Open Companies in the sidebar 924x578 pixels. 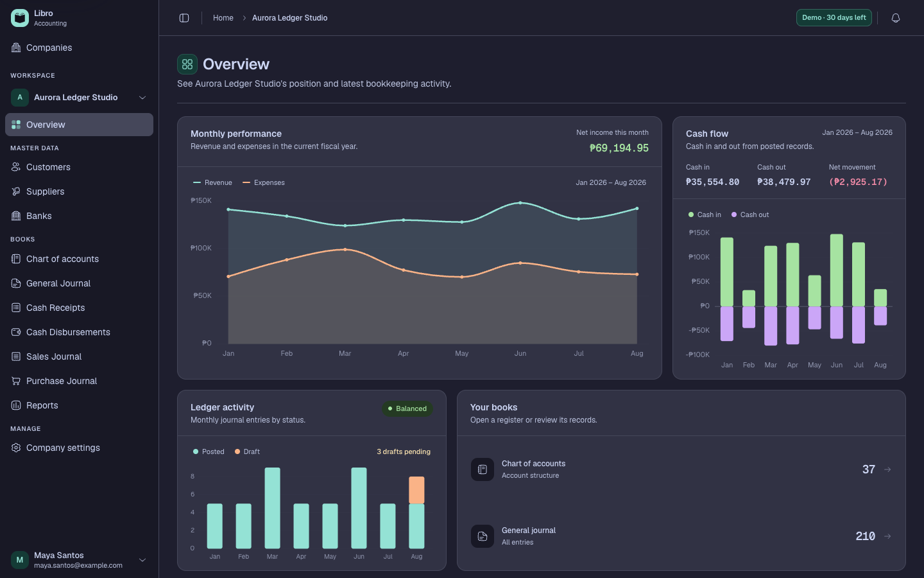(x=79, y=48)
